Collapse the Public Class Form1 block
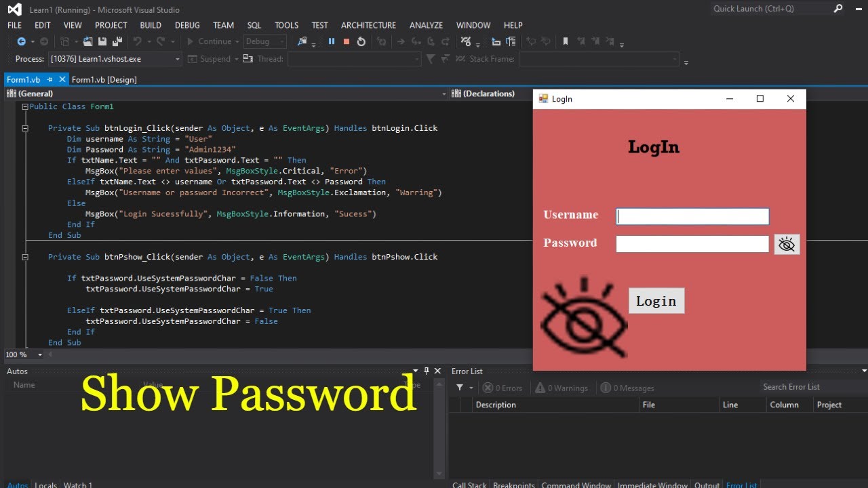Viewport: 868px width, 488px height. pyautogui.click(x=25, y=107)
